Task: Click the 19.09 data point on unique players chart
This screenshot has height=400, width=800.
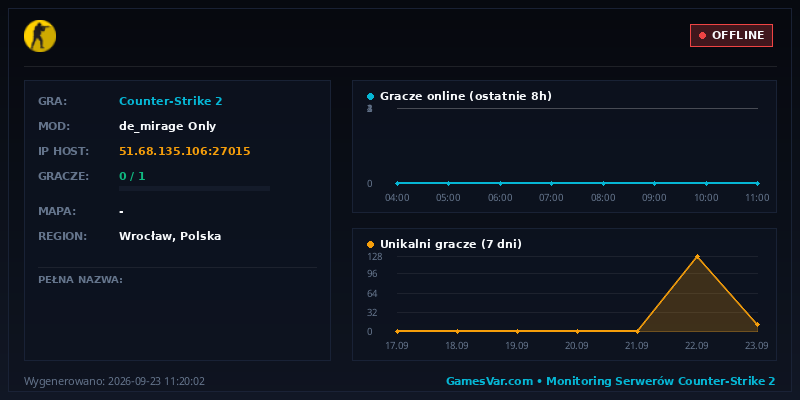Action: tap(517, 331)
